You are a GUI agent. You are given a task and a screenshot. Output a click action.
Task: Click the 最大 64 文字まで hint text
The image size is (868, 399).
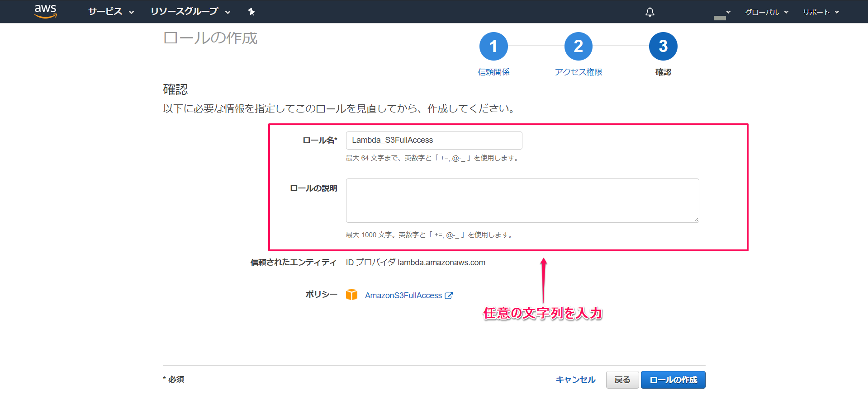(433, 158)
